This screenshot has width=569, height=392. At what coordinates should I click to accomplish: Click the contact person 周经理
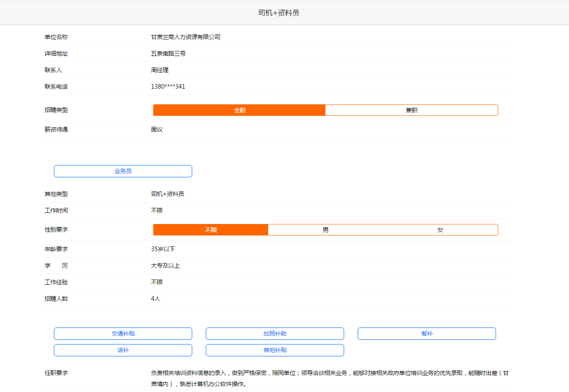click(160, 70)
